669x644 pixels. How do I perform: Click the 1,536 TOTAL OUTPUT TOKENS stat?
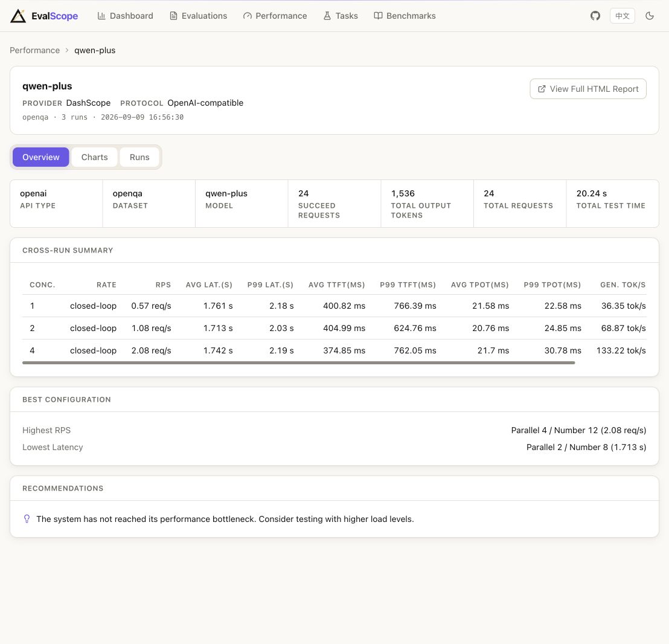(x=427, y=204)
